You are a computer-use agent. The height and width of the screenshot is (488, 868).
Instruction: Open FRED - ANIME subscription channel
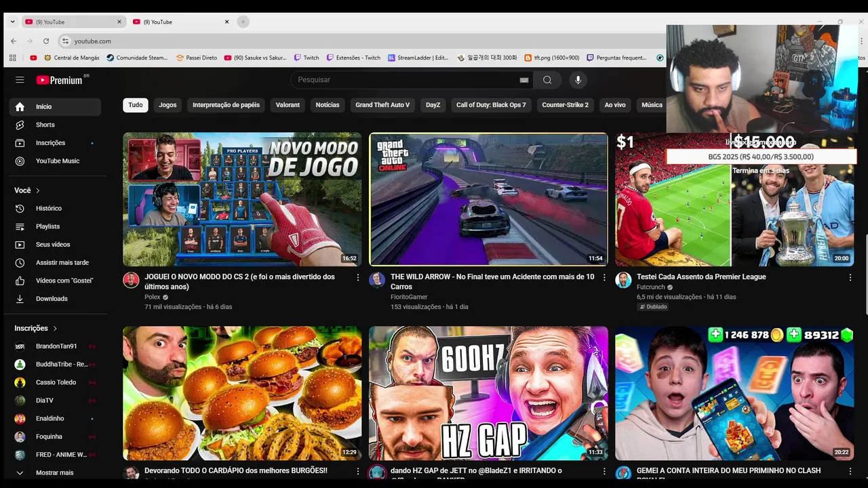[55, 455]
